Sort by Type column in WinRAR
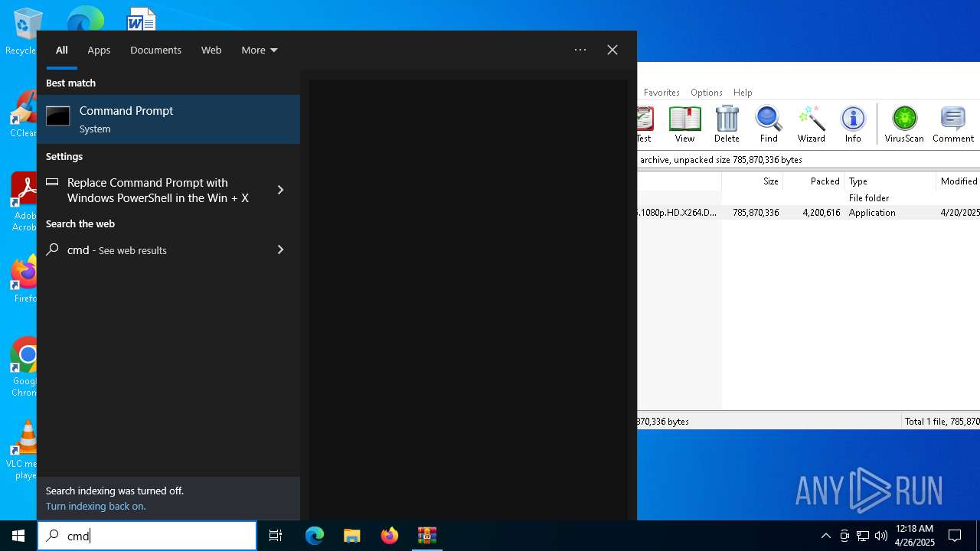Image resolution: width=980 pixels, height=551 pixels. coord(890,181)
